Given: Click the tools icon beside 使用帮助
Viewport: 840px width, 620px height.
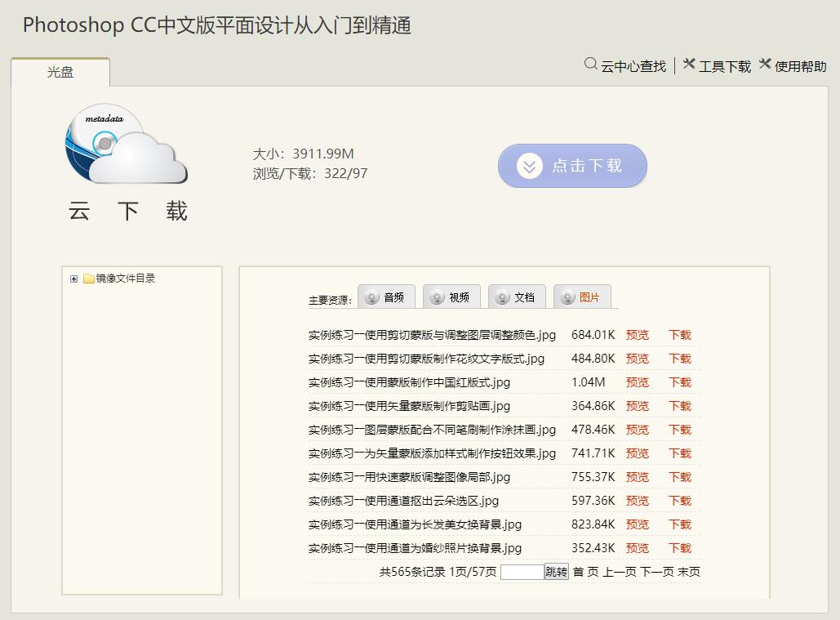Looking at the screenshot, I should [x=765, y=65].
